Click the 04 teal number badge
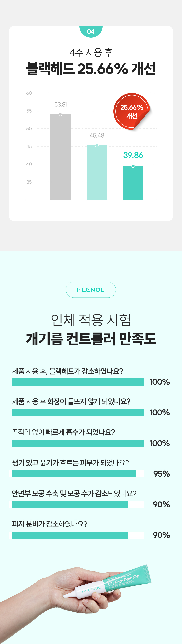The width and height of the screenshot is (182, 644). point(91,32)
